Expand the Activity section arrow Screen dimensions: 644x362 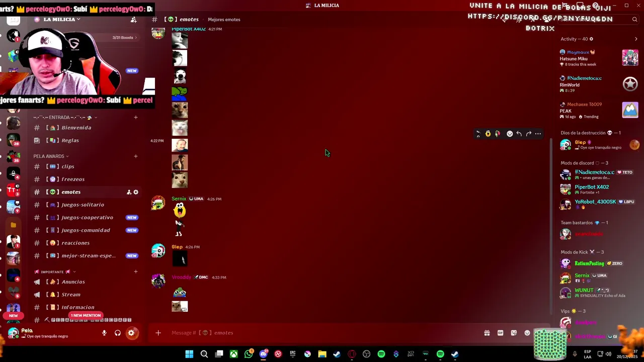click(636, 39)
